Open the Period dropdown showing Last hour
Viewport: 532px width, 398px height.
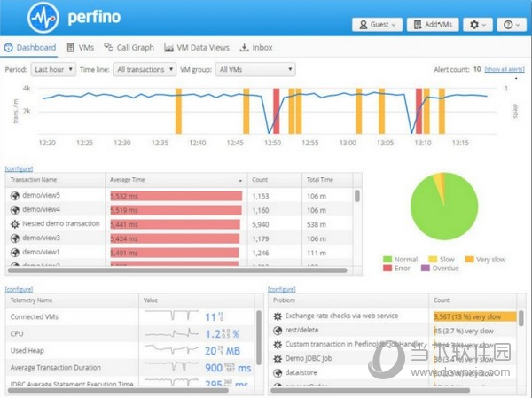click(53, 69)
